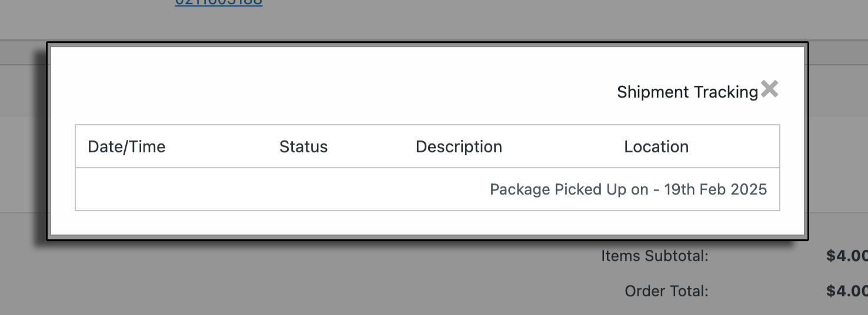Click the Shipment Tracking dialog title
Screen dimensions: 868x315
687,92
